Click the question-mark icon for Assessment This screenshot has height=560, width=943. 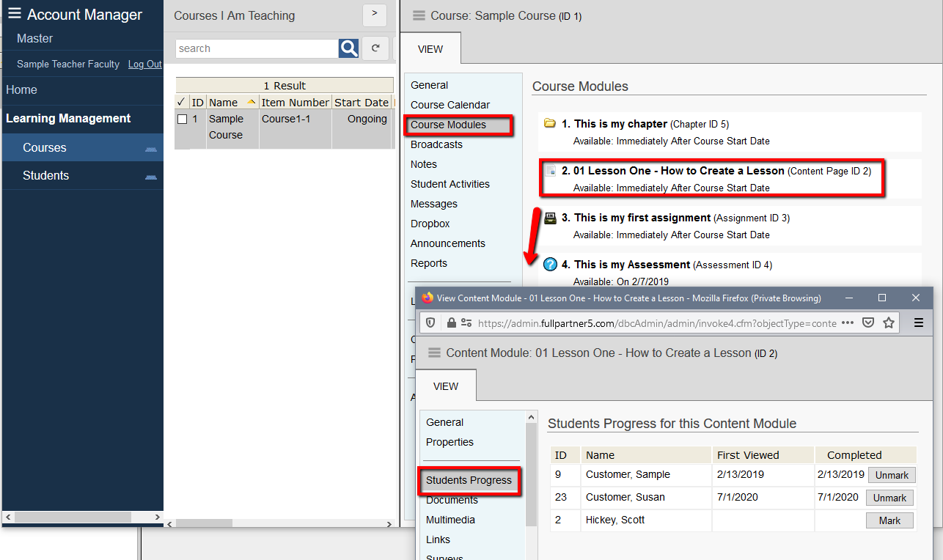coord(551,264)
